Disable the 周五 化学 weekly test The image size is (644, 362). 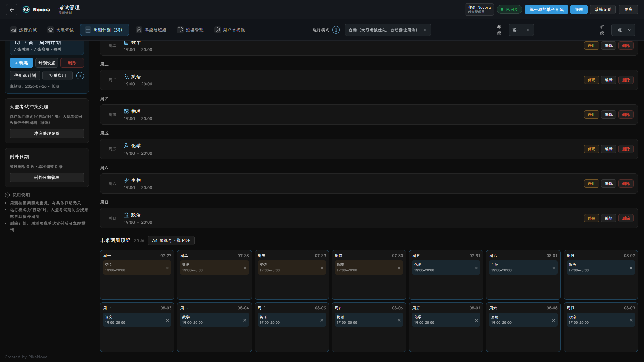(x=591, y=149)
